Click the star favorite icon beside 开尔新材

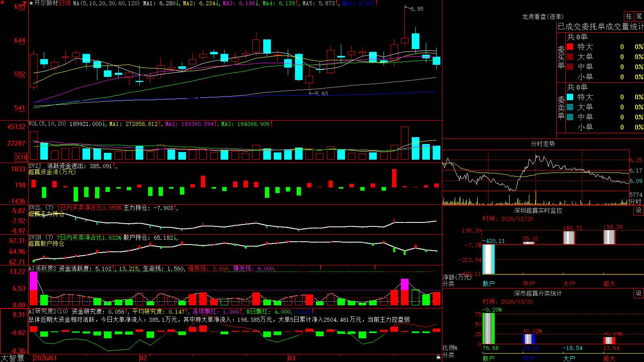(x=31, y=3)
